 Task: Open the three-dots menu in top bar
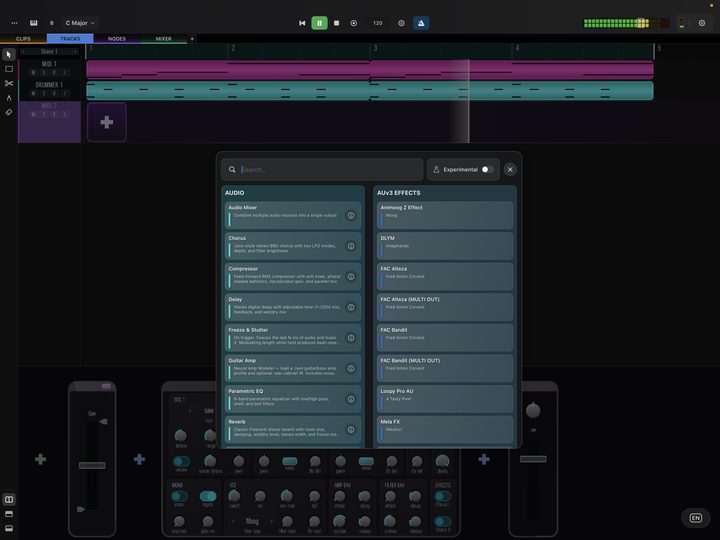[x=14, y=23]
